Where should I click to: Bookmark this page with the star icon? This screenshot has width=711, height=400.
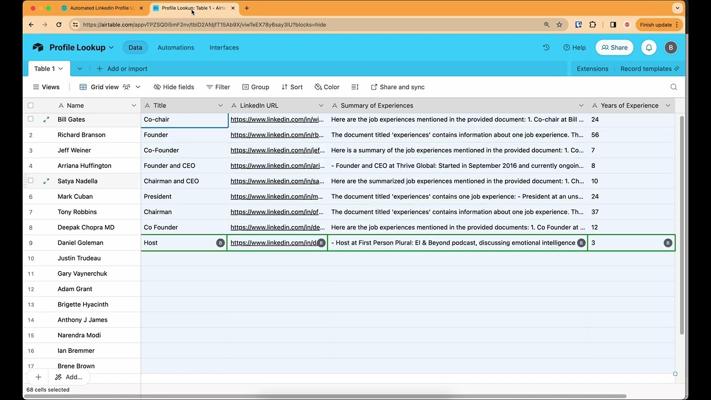click(559, 24)
